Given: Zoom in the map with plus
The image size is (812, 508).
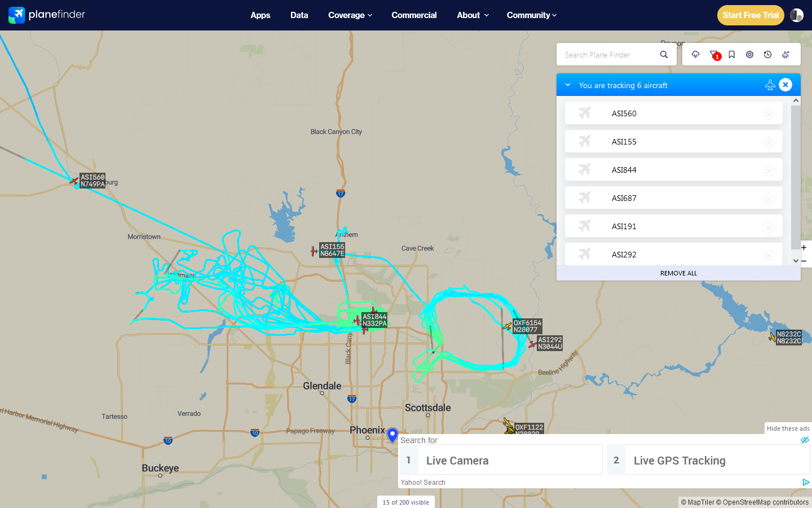Looking at the screenshot, I should [804, 247].
